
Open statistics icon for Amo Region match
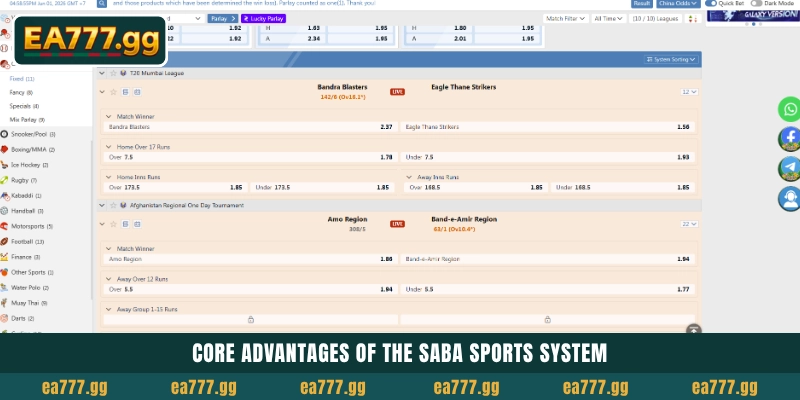tap(125, 224)
